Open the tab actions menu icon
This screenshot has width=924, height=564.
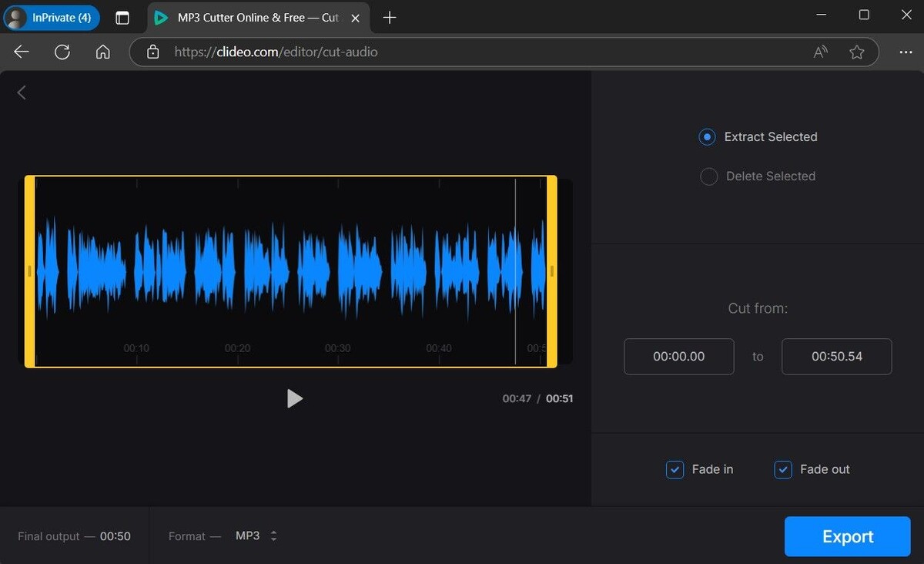(x=122, y=18)
